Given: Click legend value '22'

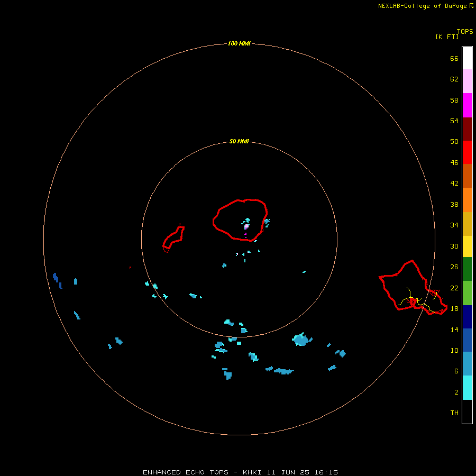Looking at the screenshot, I should tap(454, 288).
